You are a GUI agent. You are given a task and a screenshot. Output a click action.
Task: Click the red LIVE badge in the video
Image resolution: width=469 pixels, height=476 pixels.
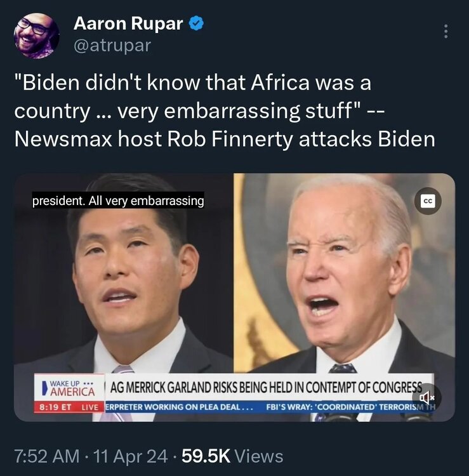click(x=90, y=407)
